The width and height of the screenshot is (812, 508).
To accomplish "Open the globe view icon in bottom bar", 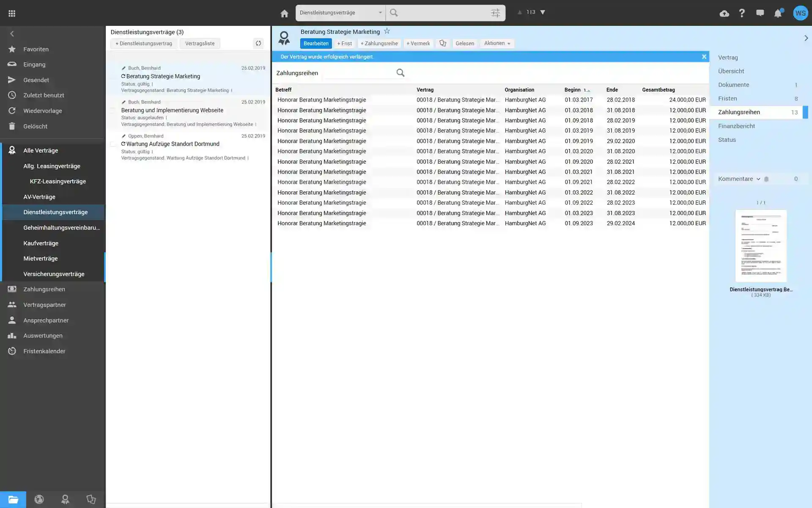I will click(x=39, y=500).
